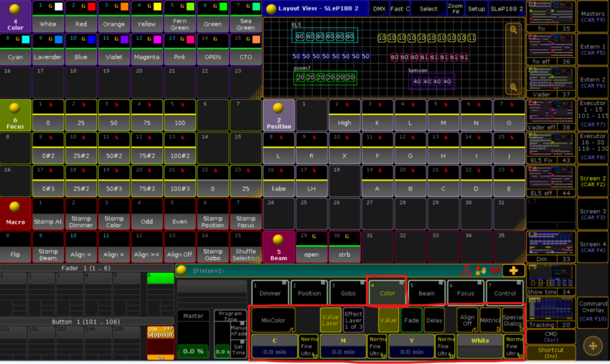Viewport: 610px width, 364px height.
Task: Click the top magnifier zoom icon
Action: pos(512,29)
